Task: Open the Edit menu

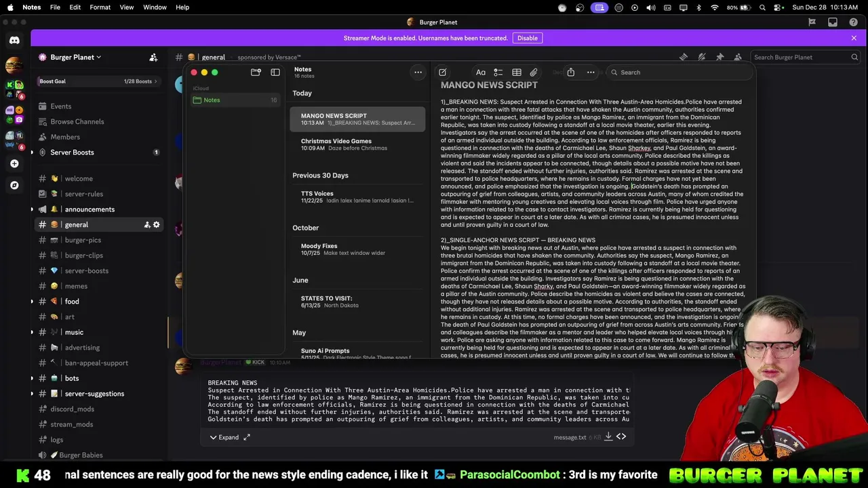Action: pos(75,7)
